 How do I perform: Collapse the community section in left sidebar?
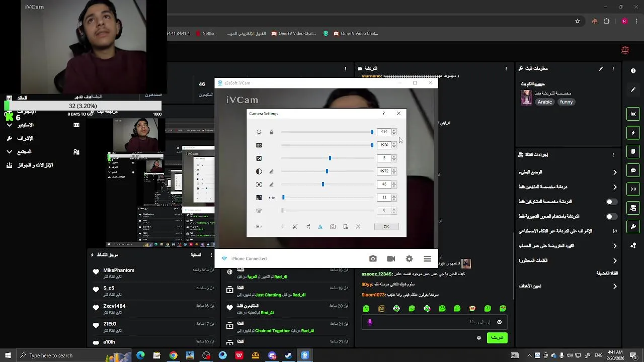point(9,152)
